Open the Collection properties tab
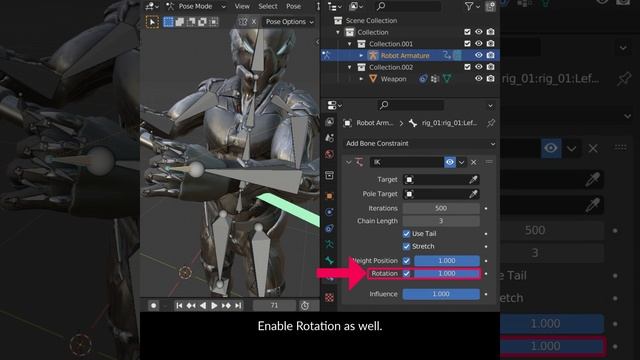This screenshot has height=360, width=640. point(329,175)
